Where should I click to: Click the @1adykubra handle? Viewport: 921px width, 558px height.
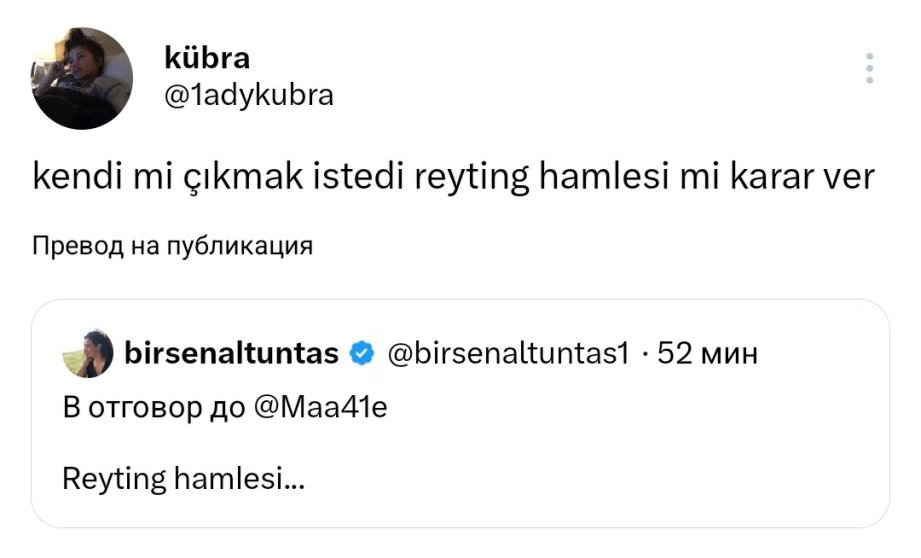pyautogui.click(x=247, y=96)
